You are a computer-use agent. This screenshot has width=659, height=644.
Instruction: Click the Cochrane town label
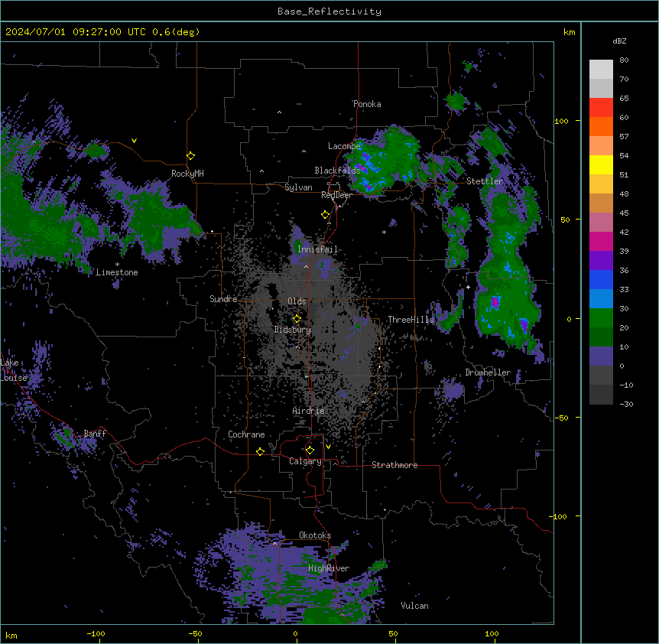pyautogui.click(x=246, y=434)
